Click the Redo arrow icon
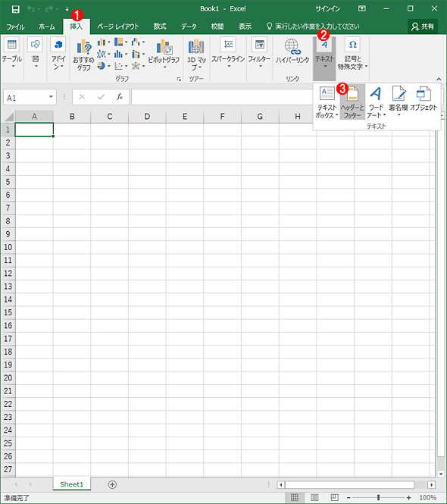This screenshot has width=447, height=504. pyautogui.click(x=49, y=9)
